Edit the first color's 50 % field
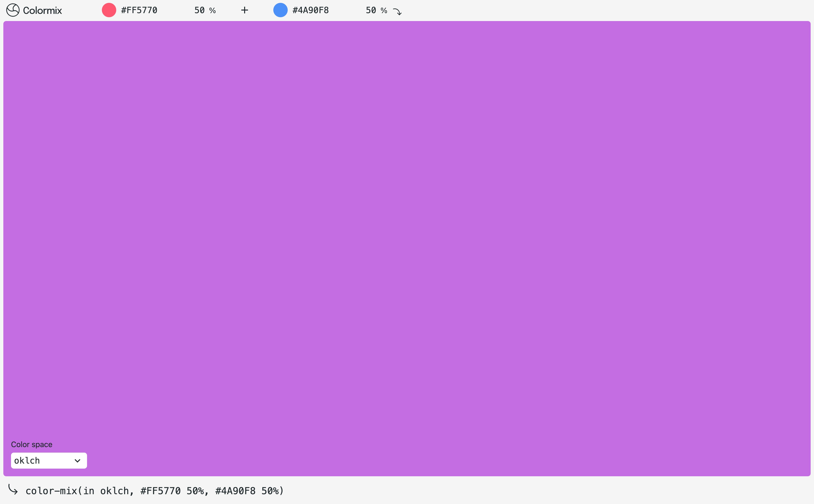Image resolution: width=814 pixels, height=504 pixels. pos(199,10)
